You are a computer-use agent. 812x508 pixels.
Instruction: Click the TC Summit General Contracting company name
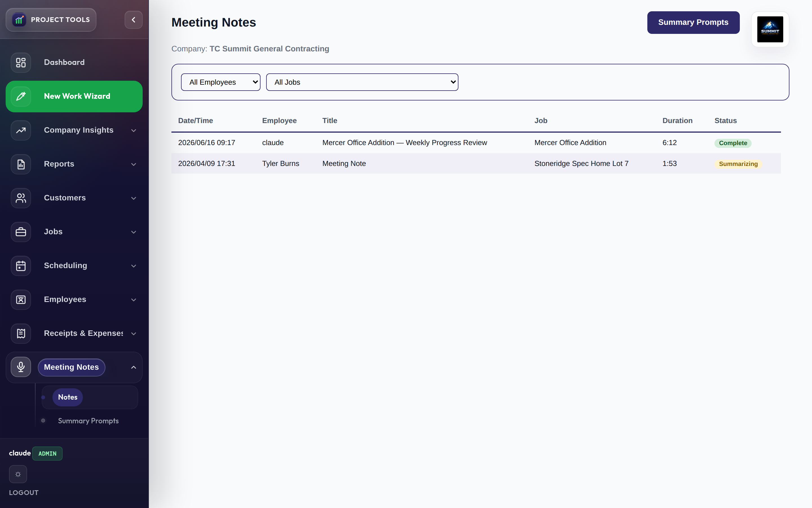click(x=269, y=49)
